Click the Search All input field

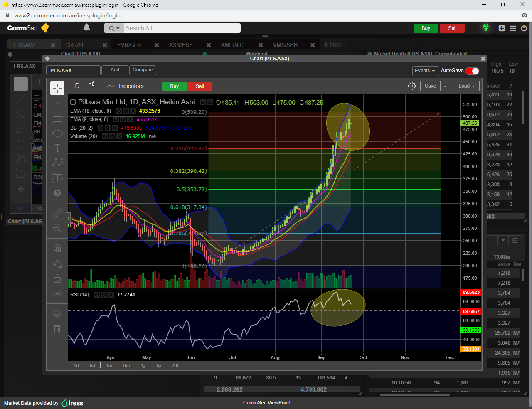point(182,28)
